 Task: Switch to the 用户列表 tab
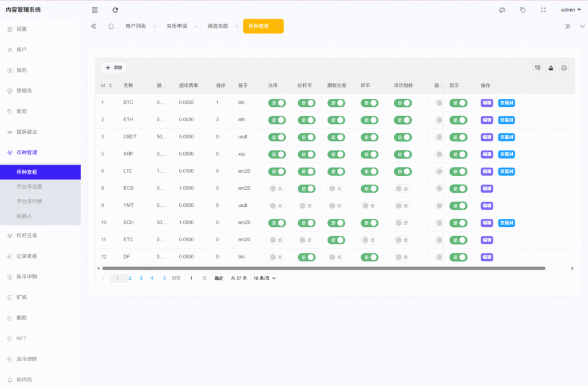136,26
